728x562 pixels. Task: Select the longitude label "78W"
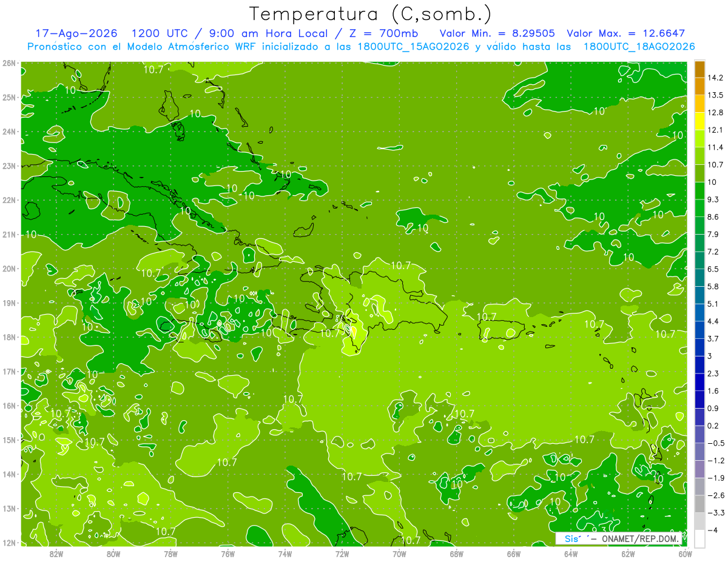170,554
